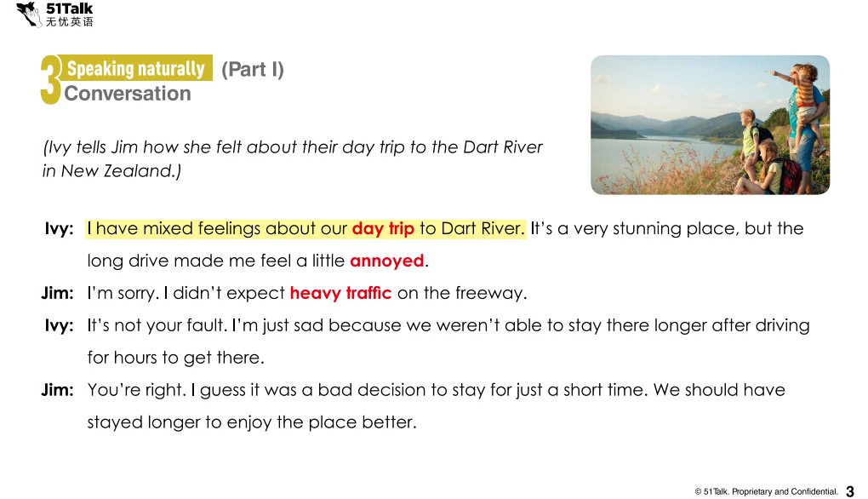
Task: Click the "Jim:" label before "You're right"
Action: (57, 391)
